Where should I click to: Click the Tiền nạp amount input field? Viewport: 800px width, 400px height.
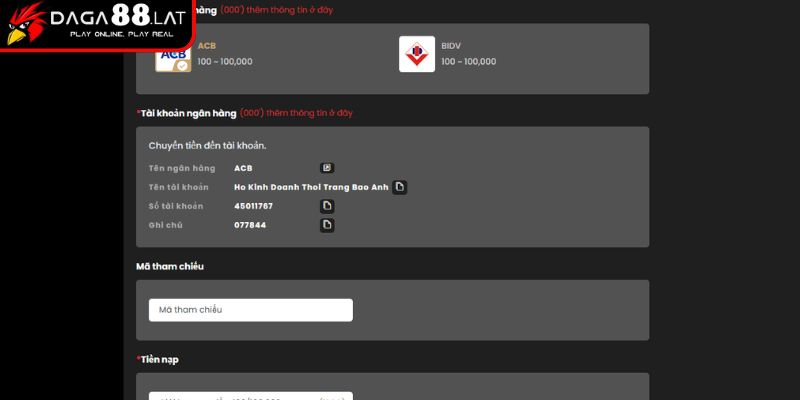[x=250, y=395]
